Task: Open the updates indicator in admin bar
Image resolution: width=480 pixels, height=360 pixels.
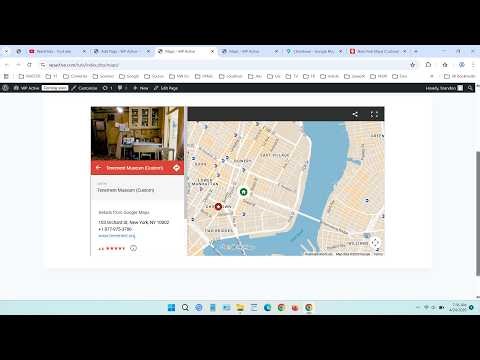Action: (107, 88)
